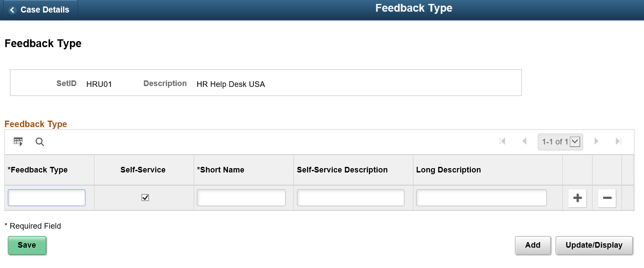Add a new row with the plus icon
This screenshot has height=268, width=644.
(577, 198)
